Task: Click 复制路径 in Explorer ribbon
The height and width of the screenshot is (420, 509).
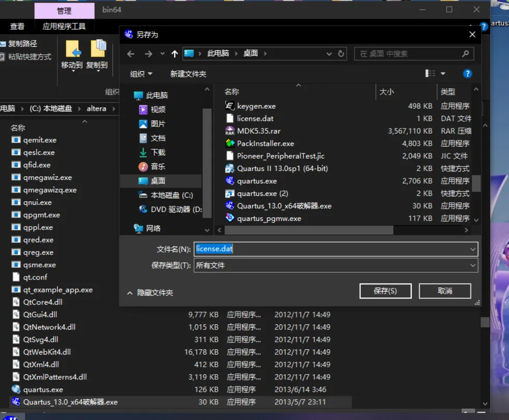Action: click(19, 44)
